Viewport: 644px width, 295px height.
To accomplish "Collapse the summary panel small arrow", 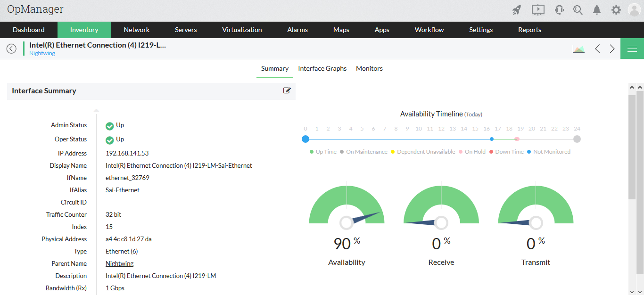I will point(96,110).
